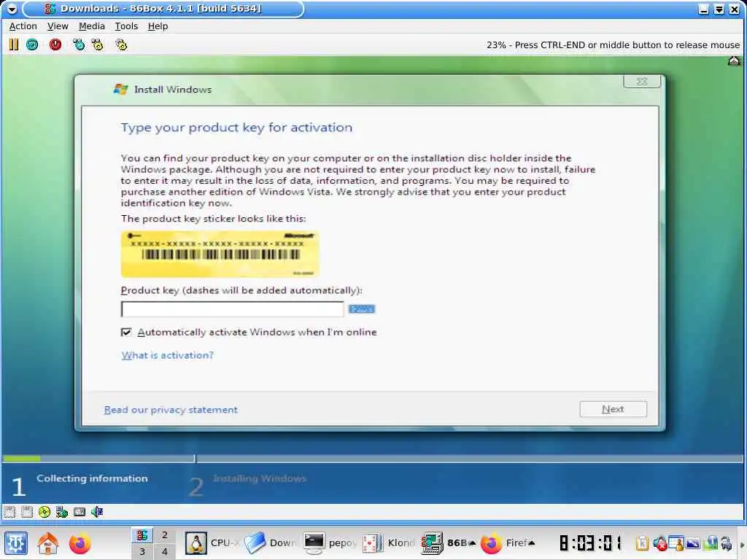The width and height of the screenshot is (747, 560).
Task: Switch to virtual desktop 2
Action: click(164, 534)
